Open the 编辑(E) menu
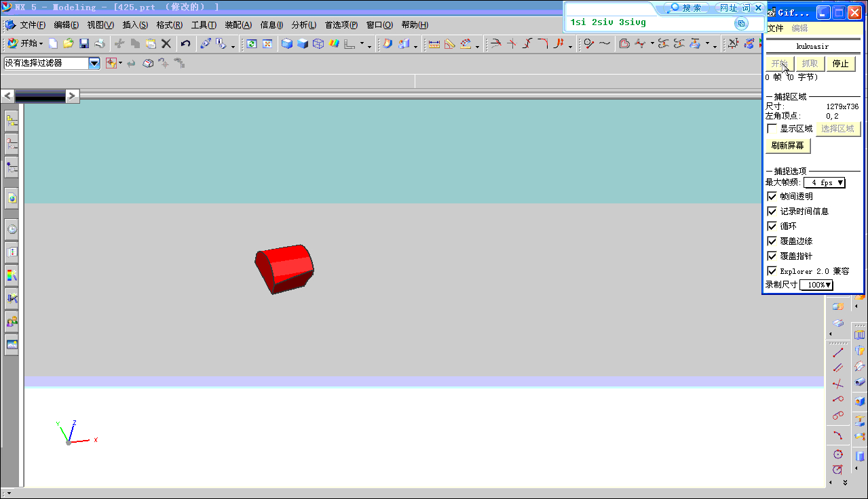 [67, 25]
